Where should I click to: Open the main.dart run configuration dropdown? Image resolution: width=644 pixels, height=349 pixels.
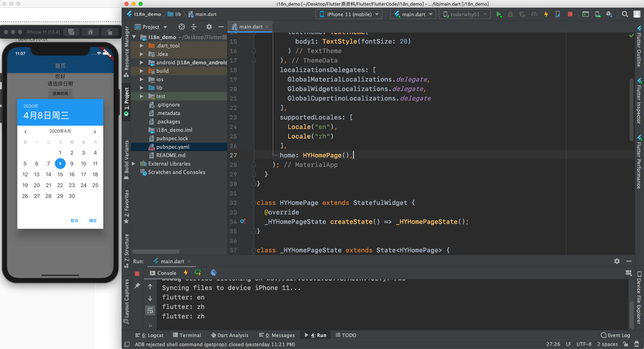pyautogui.click(x=413, y=14)
